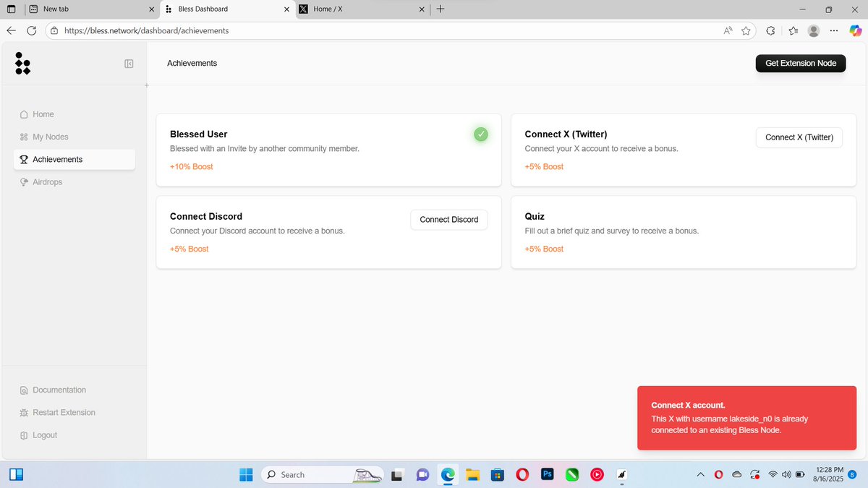The width and height of the screenshot is (868, 488).
Task: Click the taskbar Search box
Action: 322,474
